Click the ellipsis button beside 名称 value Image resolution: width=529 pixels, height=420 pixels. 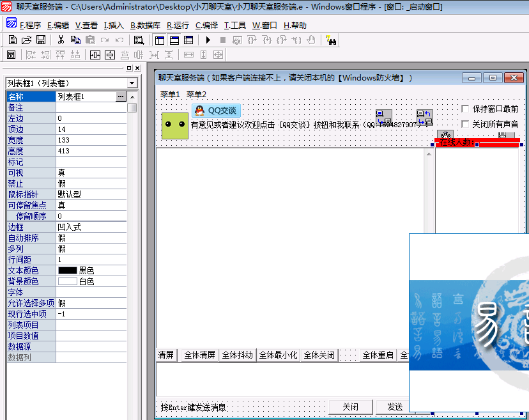point(121,97)
